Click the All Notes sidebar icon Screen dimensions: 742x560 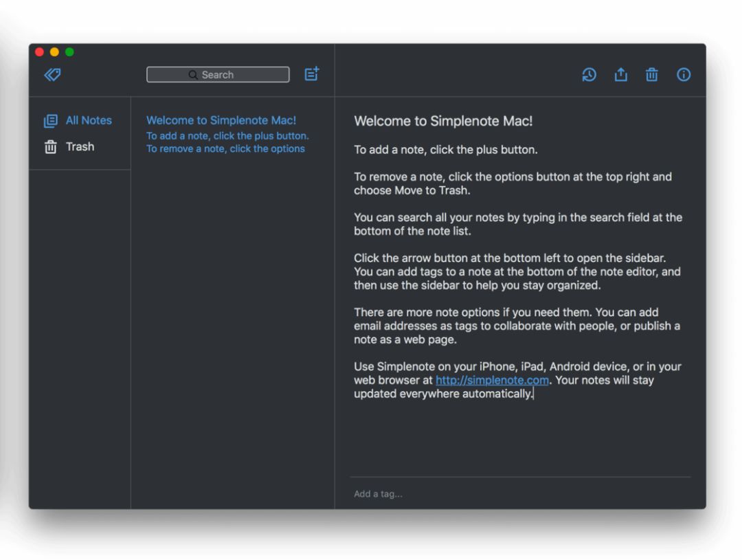point(51,121)
